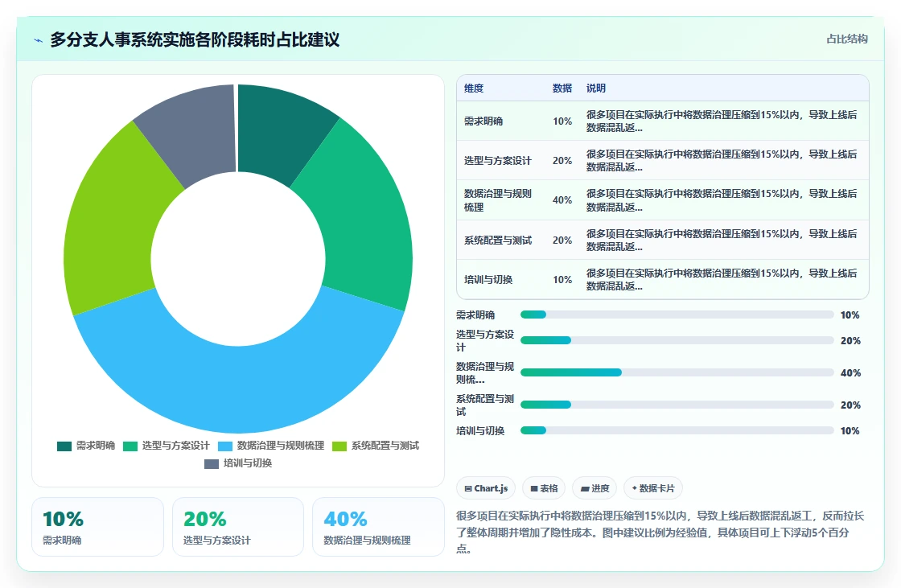901x588 pixels.
Task: Click the 需求明确 progress bar
Action: (x=677, y=315)
